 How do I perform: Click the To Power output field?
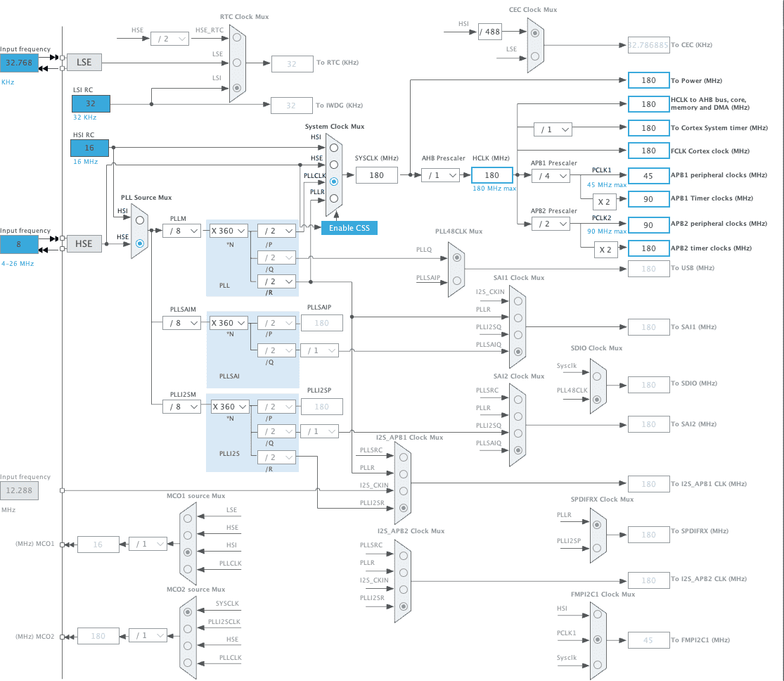pyautogui.click(x=648, y=80)
